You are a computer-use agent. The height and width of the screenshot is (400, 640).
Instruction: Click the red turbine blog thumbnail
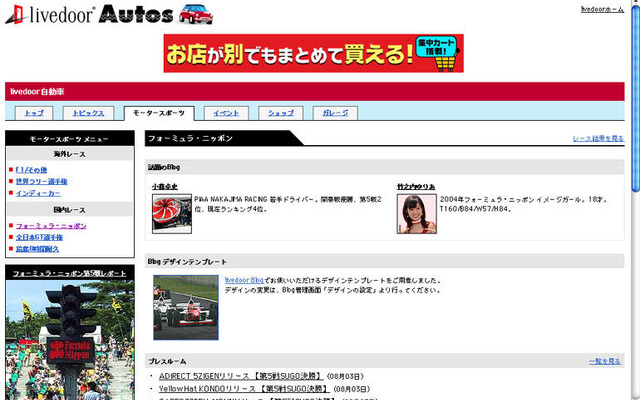[172, 213]
